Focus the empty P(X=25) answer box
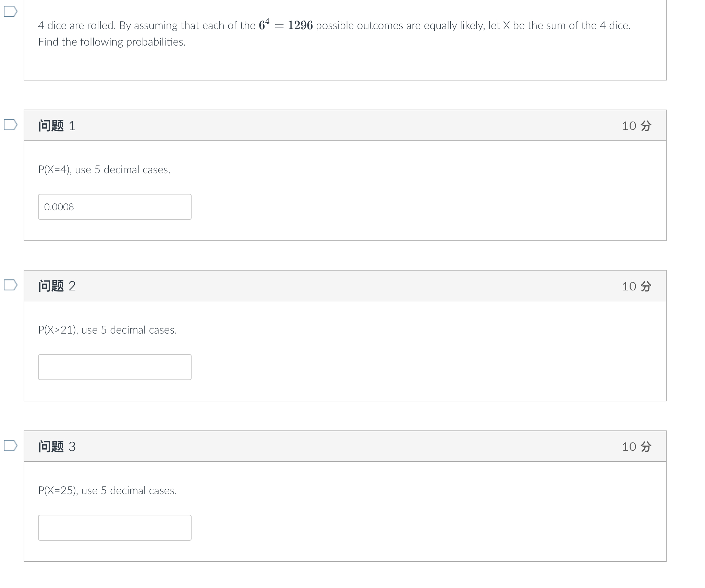This screenshot has width=705, height=588. point(114,528)
